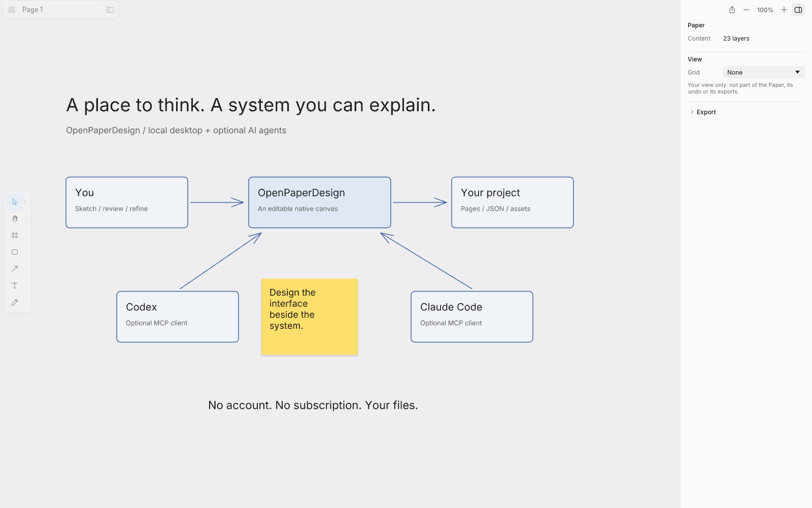Zoom out with the minus icon
Image resolution: width=812 pixels, height=508 pixels.
746,10
